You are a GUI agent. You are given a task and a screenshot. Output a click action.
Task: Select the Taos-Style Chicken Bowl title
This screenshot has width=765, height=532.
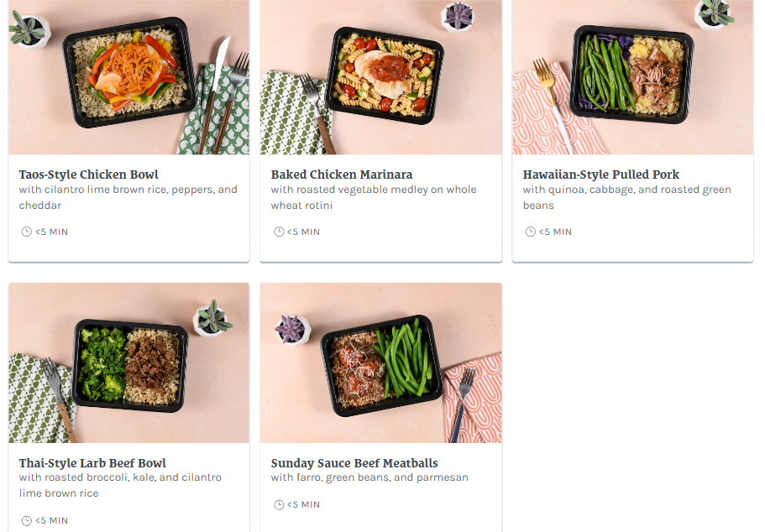click(89, 175)
